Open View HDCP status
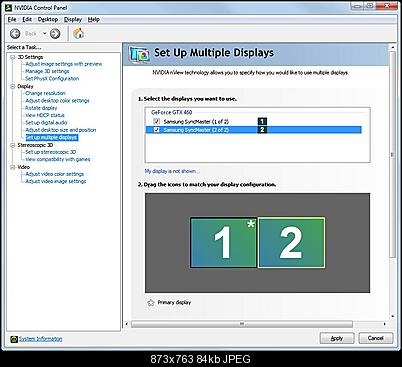Image resolution: width=402 pixels, height=367 pixels. pyautogui.click(x=45, y=115)
